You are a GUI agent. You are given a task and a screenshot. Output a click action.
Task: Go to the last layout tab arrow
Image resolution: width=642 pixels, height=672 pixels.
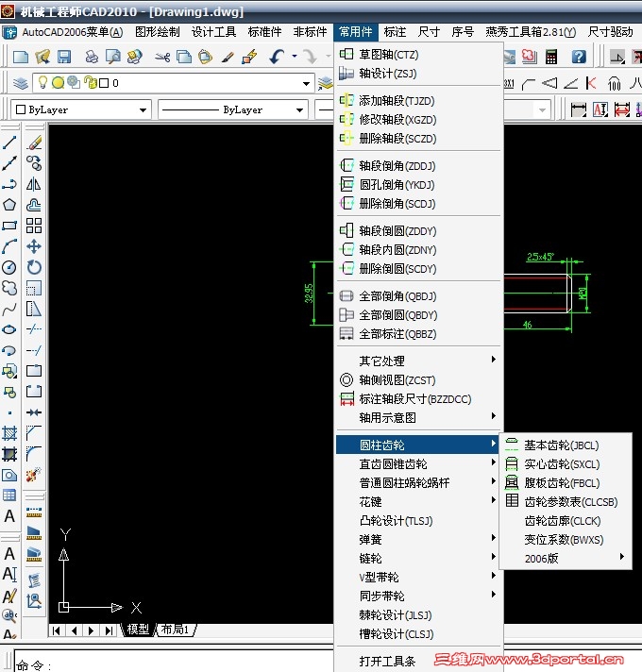pos(109,630)
